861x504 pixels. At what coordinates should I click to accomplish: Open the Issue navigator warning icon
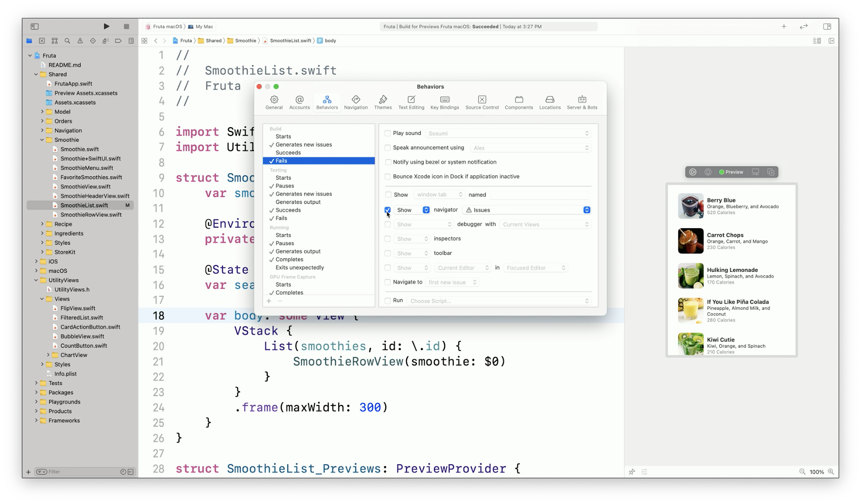tap(80, 41)
